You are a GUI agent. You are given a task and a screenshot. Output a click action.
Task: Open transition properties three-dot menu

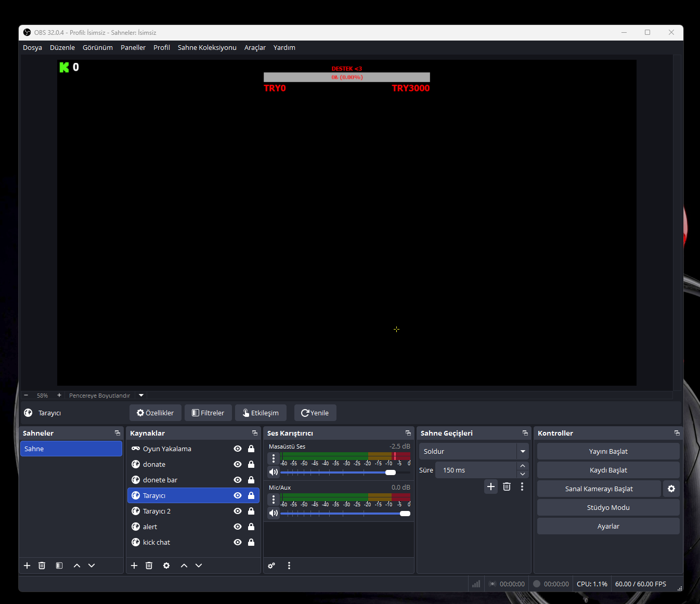[x=522, y=487]
